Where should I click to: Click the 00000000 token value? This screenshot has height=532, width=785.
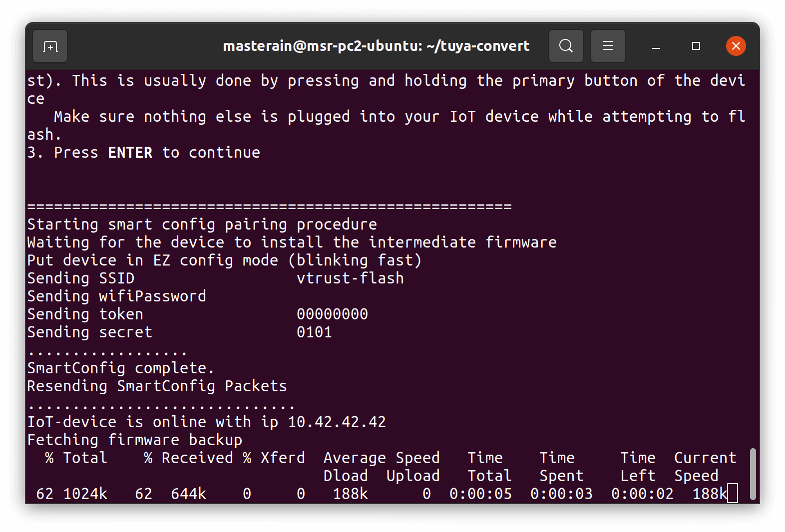click(332, 314)
